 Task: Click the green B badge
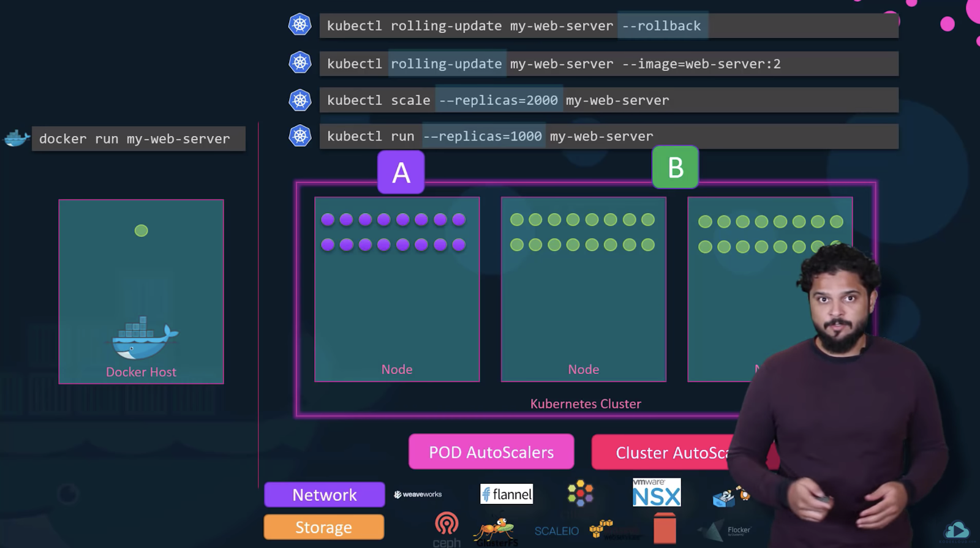tap(676, 167)
